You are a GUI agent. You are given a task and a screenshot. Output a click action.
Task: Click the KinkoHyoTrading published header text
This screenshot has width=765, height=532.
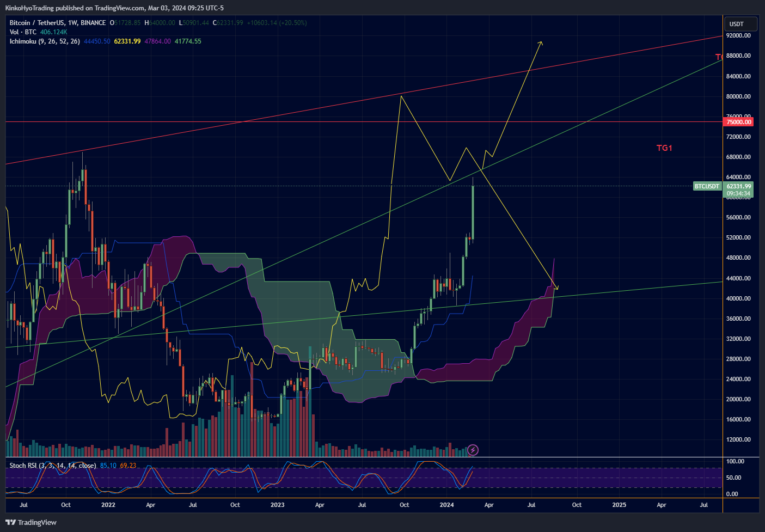114,8
